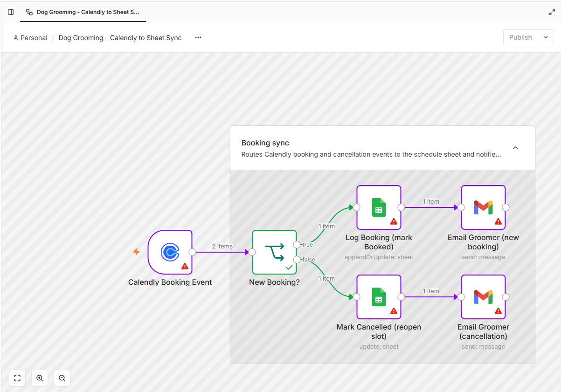Click the "2 items" connection label
Viewport: 561px width, 392px height.
(x=222, y=247)
